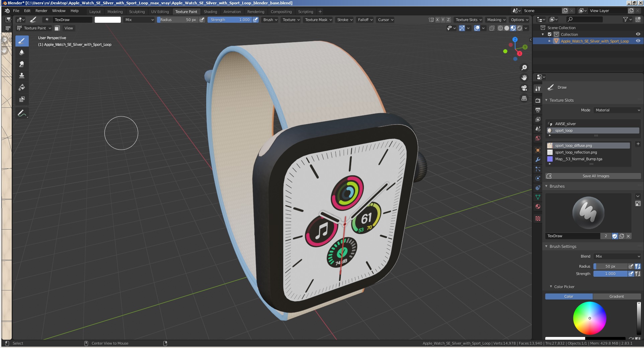Select the Annotate tool
644x348 pixels.
pyautogui.click(x=22, y=113)
